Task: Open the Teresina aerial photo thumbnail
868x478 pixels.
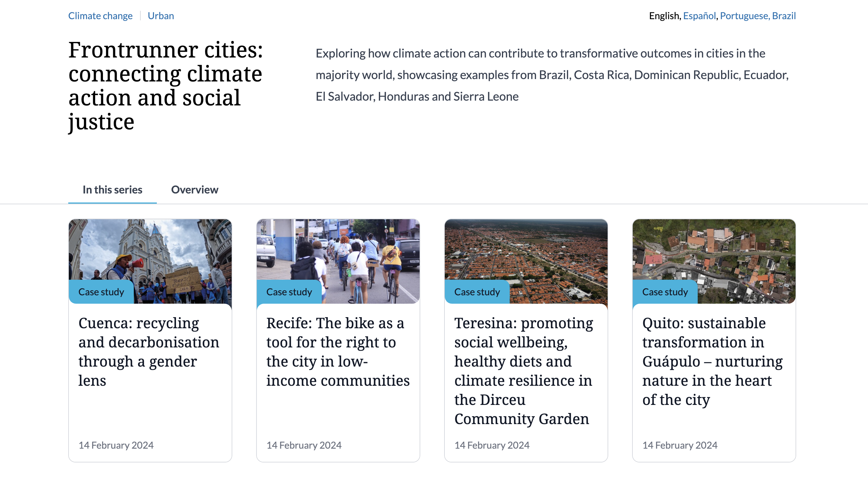Action: pos(526,249)
